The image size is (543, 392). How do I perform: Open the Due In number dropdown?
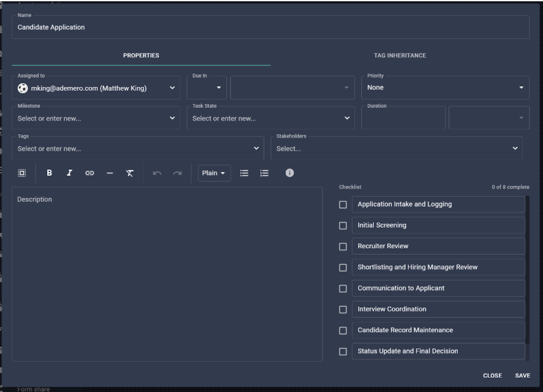pyautogui.click(x=207, y=88)
